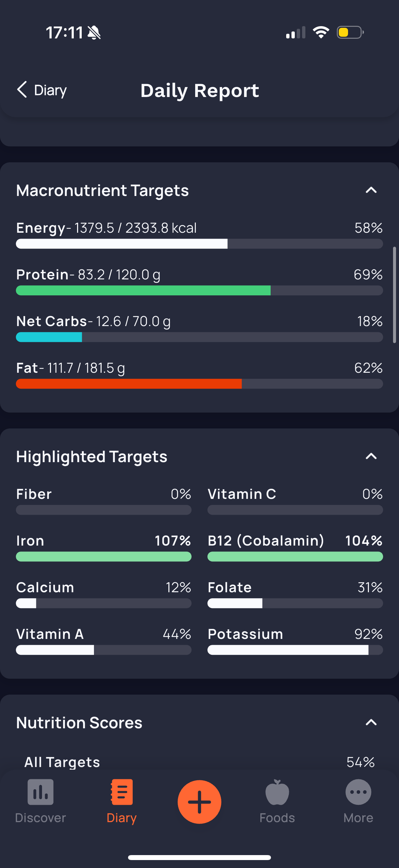This screenshot has width=399, height=868.
Task: Collapse the Macronutrient Targets section
Action: 371,190
